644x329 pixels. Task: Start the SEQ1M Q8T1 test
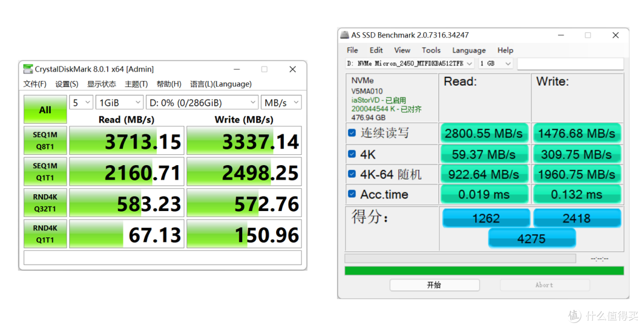[45, 141]
